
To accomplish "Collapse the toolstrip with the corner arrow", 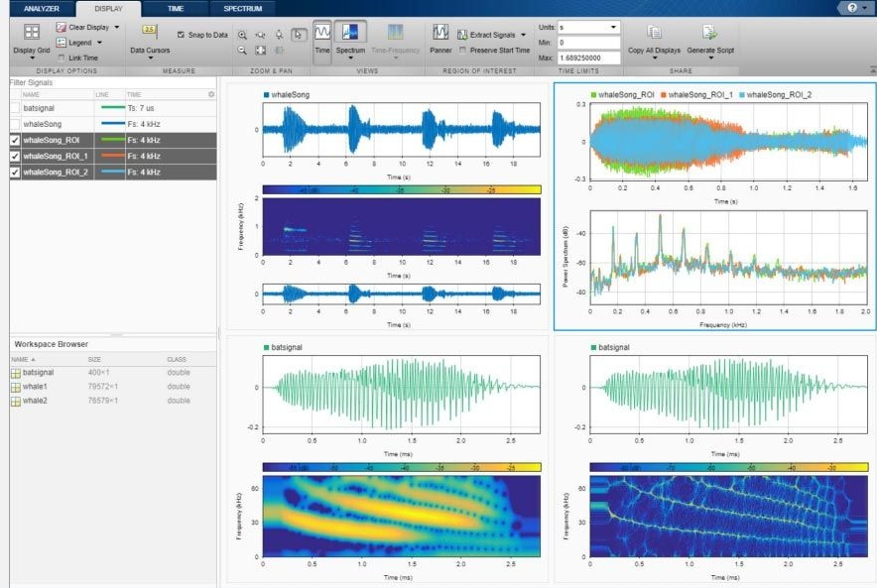I will click(x=872, y=70).
